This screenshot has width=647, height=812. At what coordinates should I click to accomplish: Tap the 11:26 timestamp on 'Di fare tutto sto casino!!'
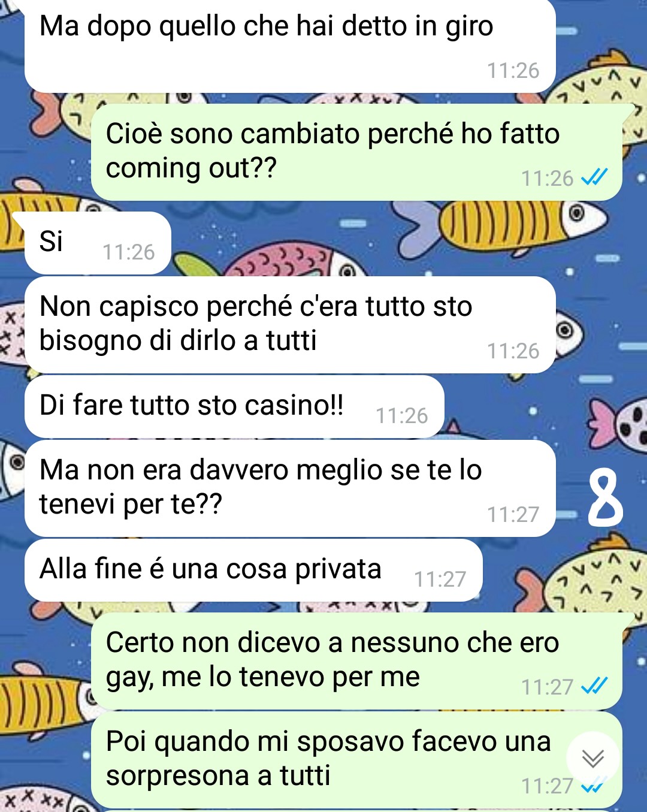coord(401,416)
